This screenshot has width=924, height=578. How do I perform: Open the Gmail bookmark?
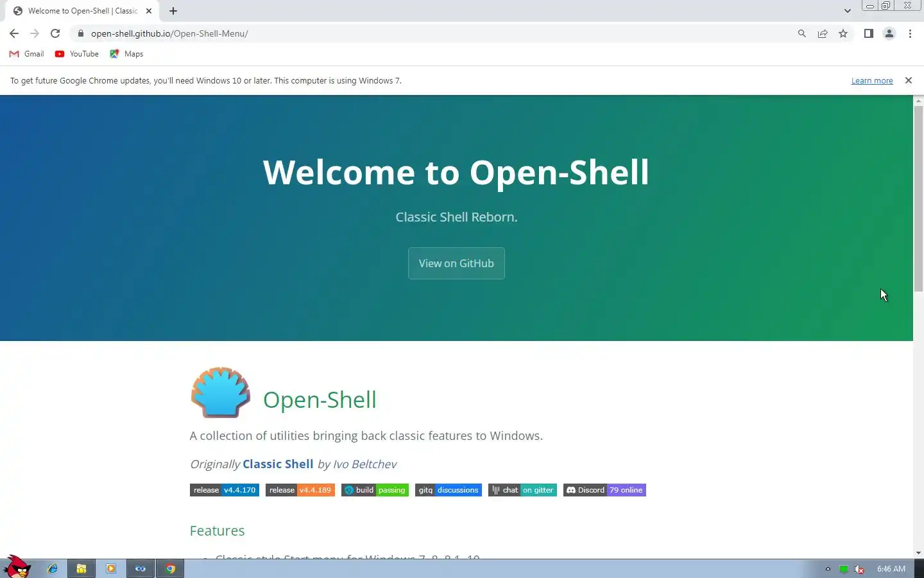pos(27,54)
